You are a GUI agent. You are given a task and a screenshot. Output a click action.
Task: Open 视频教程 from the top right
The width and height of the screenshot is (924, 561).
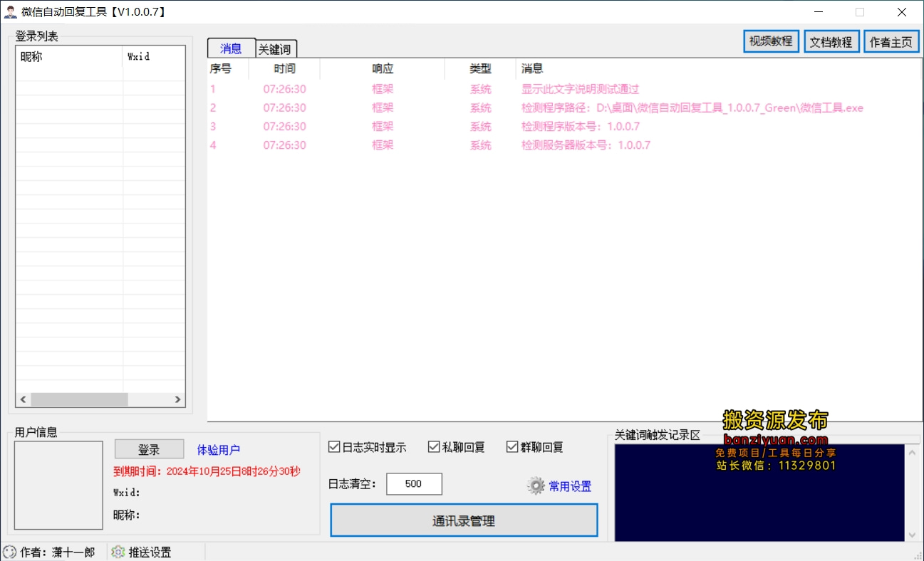[x=771, y=41]
